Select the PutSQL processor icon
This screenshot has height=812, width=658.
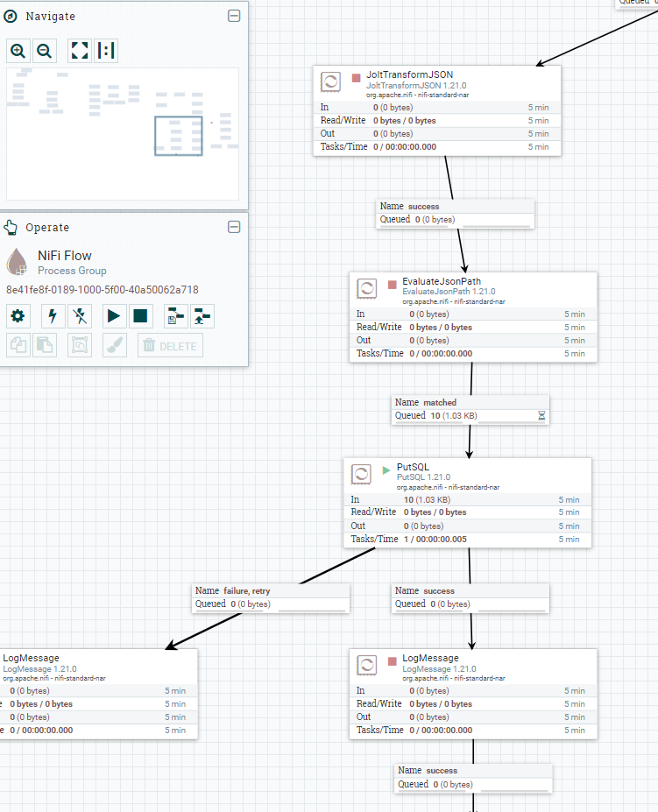[x=361, y=474]
